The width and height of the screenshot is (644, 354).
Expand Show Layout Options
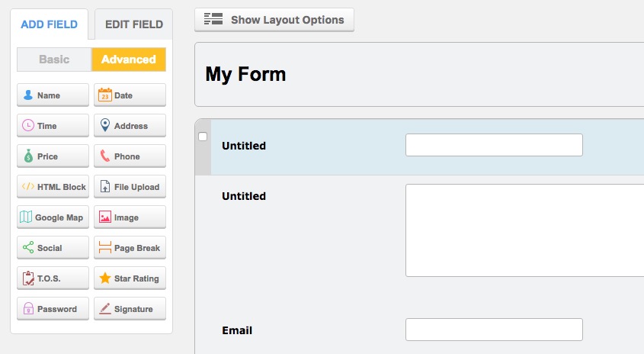click(274, 20)
